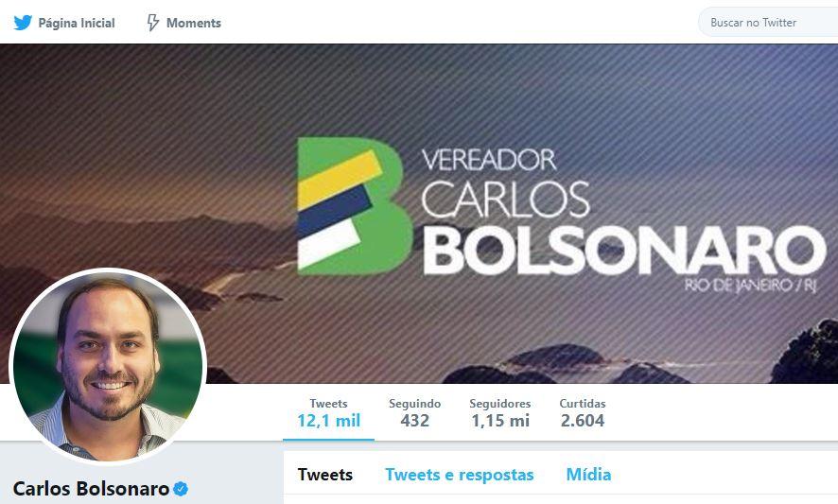Image resolution: width=838 pixels, height=504 pixels.
Task: Click the Moments lightning bolt icon
Action: pyautogui.click(x=153, y=23)
